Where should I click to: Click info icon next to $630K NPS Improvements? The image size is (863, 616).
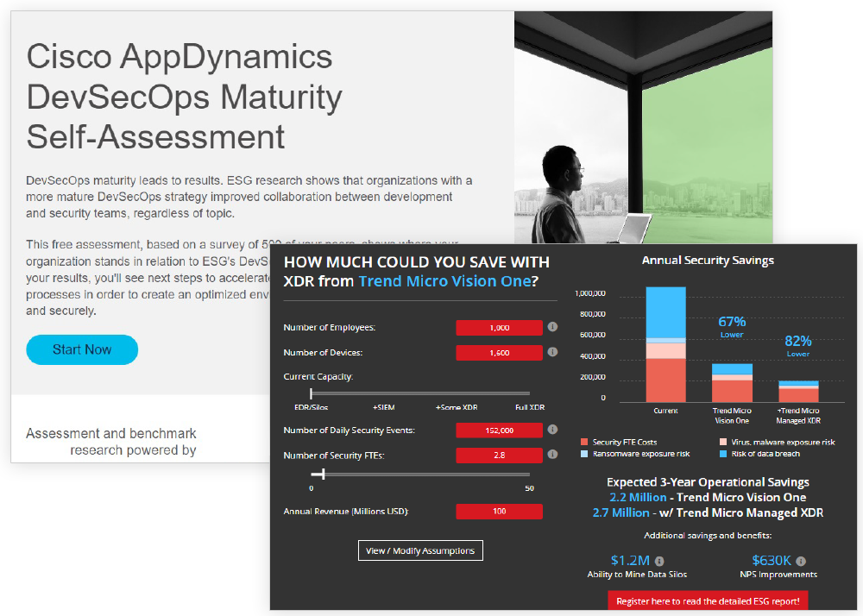pyautogui.click(x=801, y=561)
